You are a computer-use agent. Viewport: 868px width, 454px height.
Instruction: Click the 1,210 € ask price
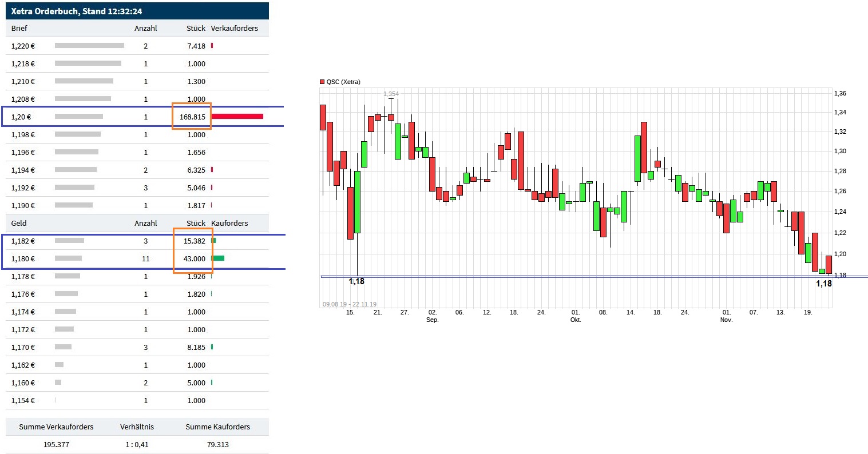pos(23,81)
